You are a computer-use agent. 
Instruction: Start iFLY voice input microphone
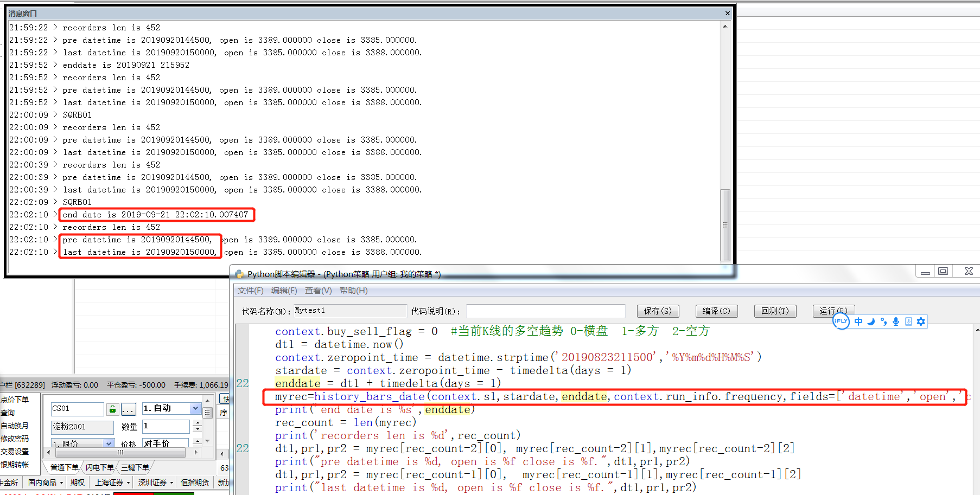coord(896,322)
